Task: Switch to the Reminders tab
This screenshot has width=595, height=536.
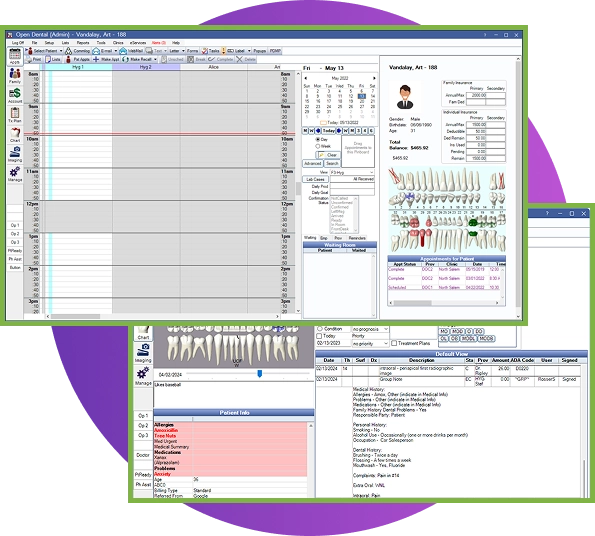Action: point(357,238)
